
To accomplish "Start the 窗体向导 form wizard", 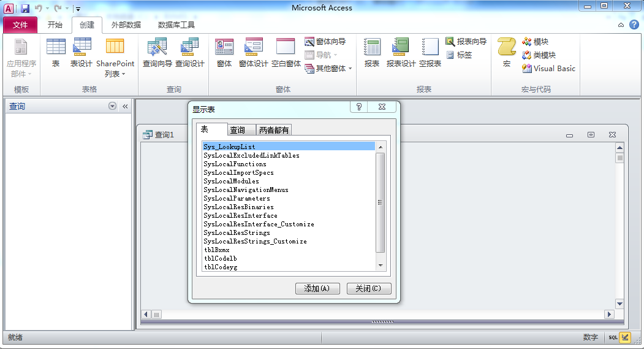I will [x=325, y=42].
